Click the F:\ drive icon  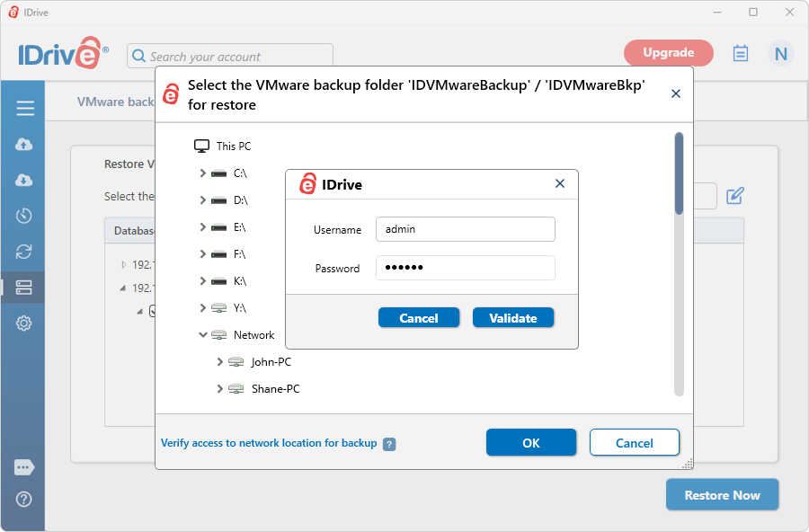point(219,254)
